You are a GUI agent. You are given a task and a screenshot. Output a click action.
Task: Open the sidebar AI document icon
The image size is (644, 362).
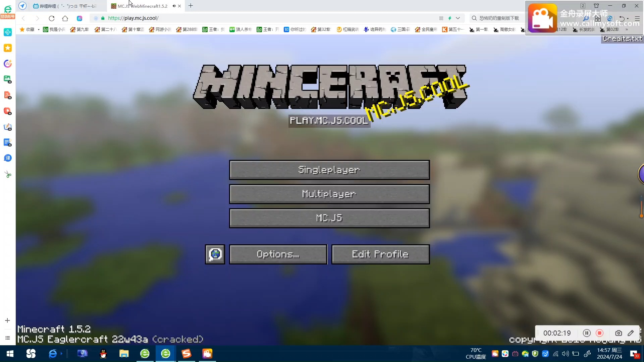coord(8,142)
